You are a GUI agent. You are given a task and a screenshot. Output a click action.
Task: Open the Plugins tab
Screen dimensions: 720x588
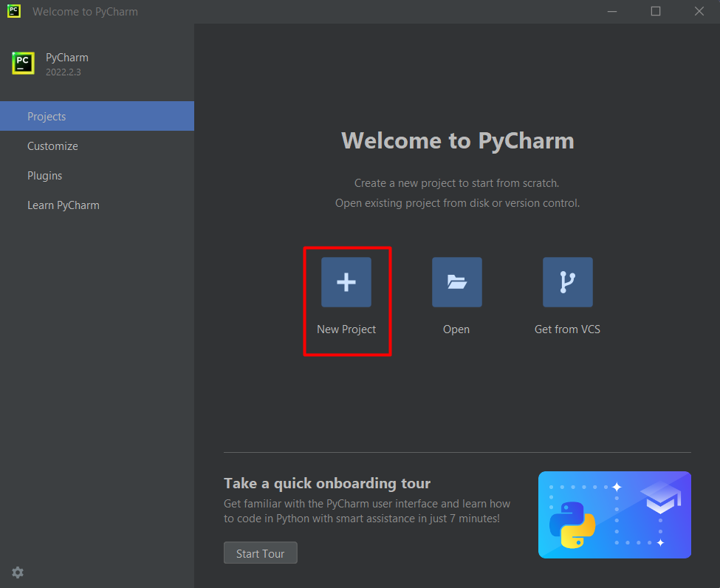click(x=97, y=176)
